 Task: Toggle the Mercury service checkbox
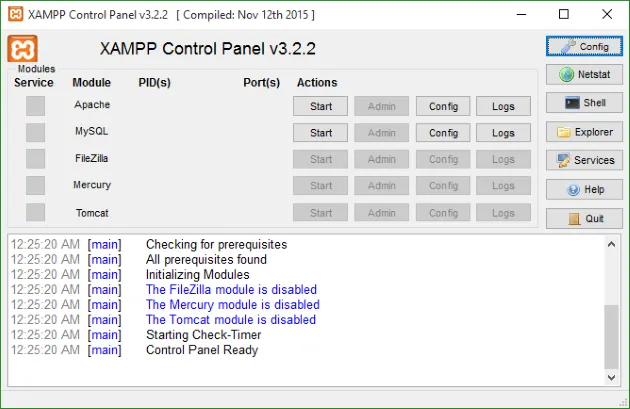[35, 185]
